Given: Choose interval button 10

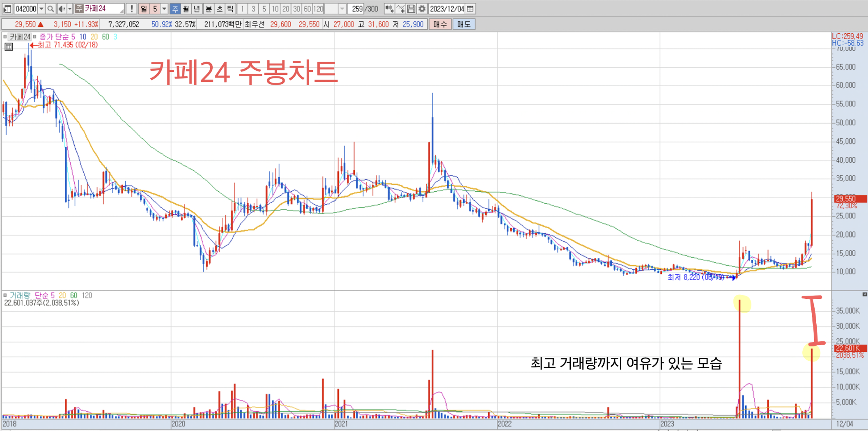Looking at the screenshot, I should tap(275, 9).
